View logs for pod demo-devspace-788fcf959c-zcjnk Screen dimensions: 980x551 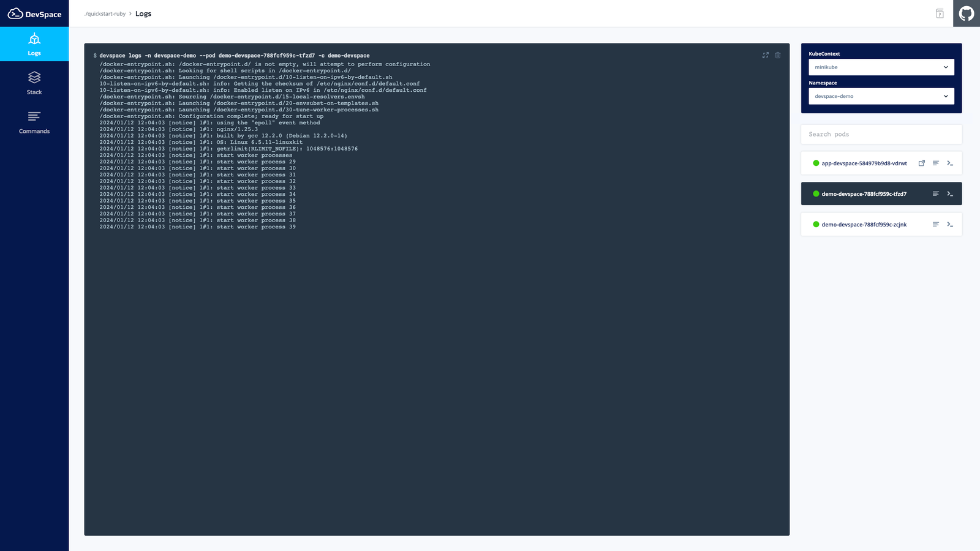935,224
